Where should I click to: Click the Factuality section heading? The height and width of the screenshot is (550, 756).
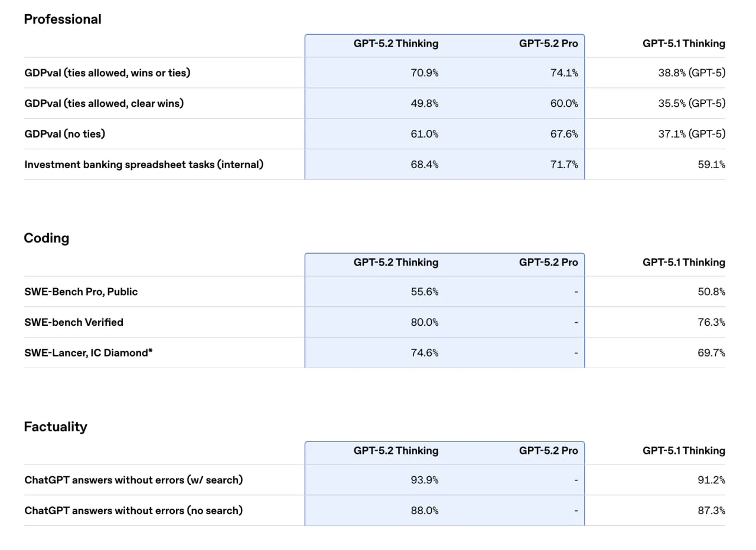click(x=56, y=427)
